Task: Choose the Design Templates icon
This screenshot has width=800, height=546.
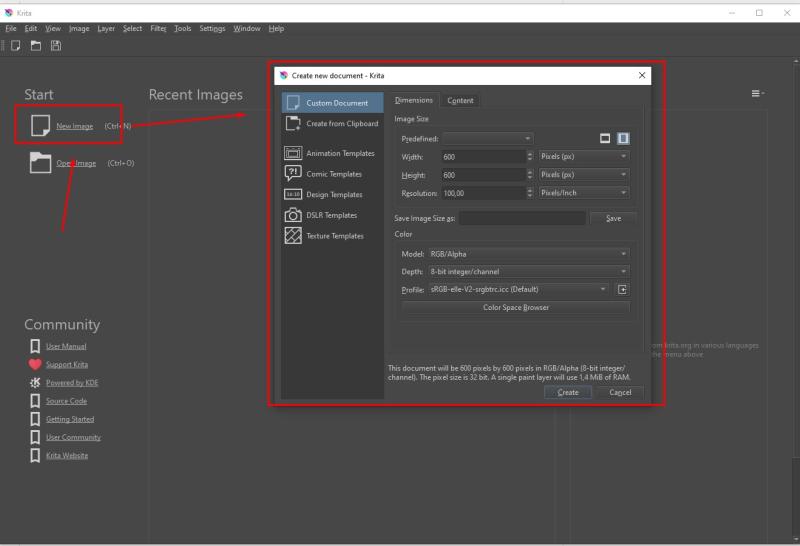Action: (293, 194)
